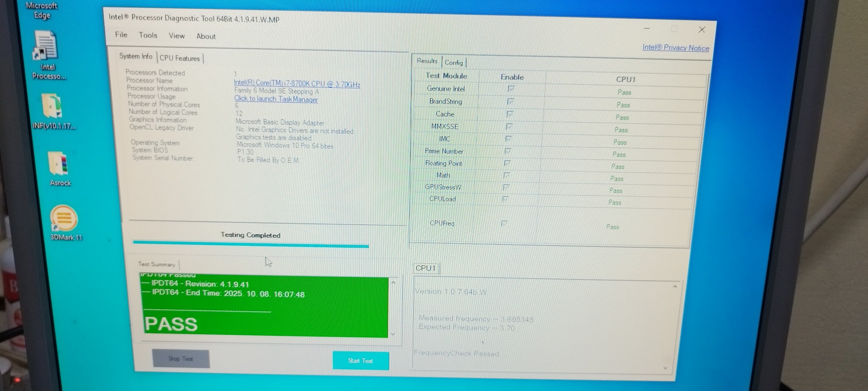The image size is (868, 391).
Task: Toggle the GPUStressW enable checkbox
Action: 506,187
